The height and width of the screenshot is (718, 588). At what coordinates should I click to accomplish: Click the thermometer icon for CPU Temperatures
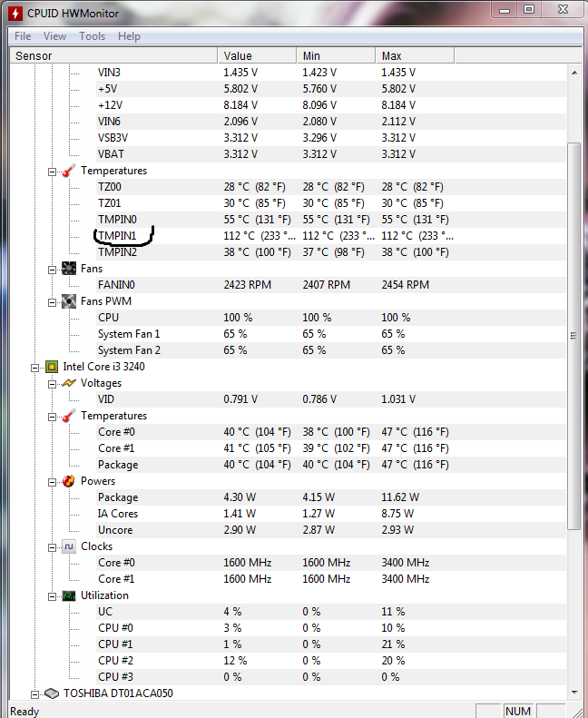tap(69, 416)
